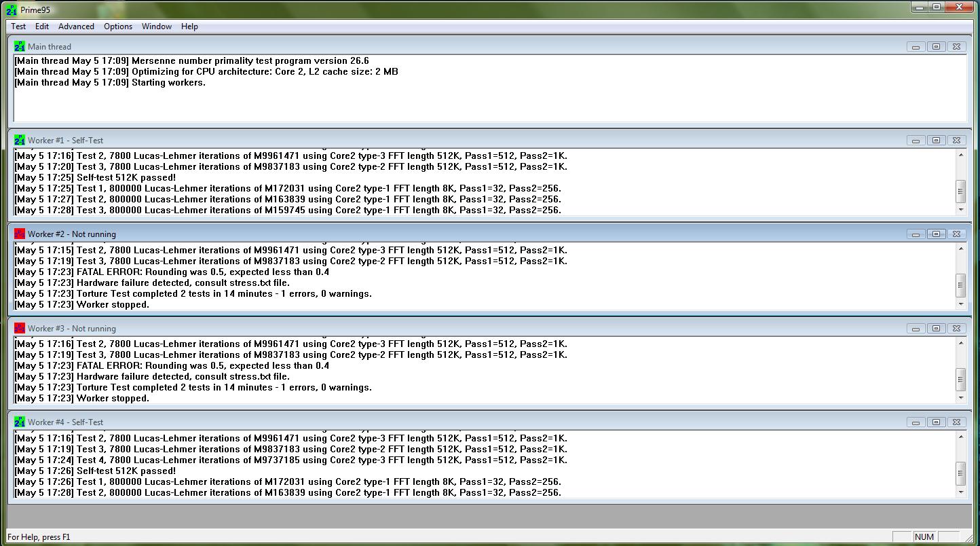The width and height of the screenshot is (980, 546).
Task: Click Worker #3 'FATAL ERROR: Rounding was 0.5' line
Action: click(x=172, y=365)
